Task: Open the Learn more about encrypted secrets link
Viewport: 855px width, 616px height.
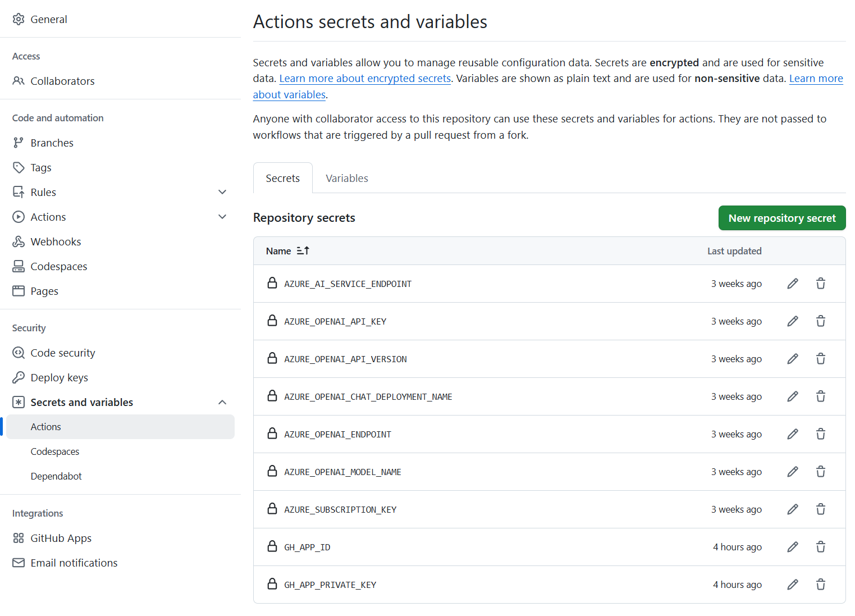Action: [x=365, y=78]
